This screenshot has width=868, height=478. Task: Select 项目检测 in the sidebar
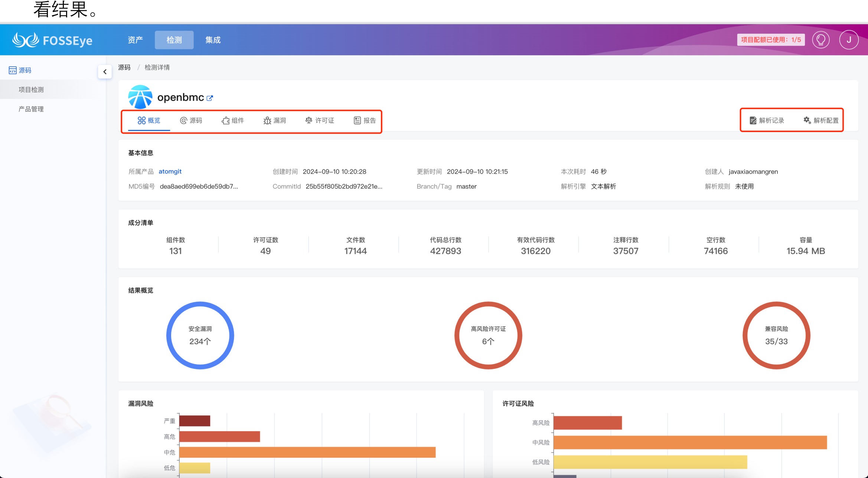(31, 89)
